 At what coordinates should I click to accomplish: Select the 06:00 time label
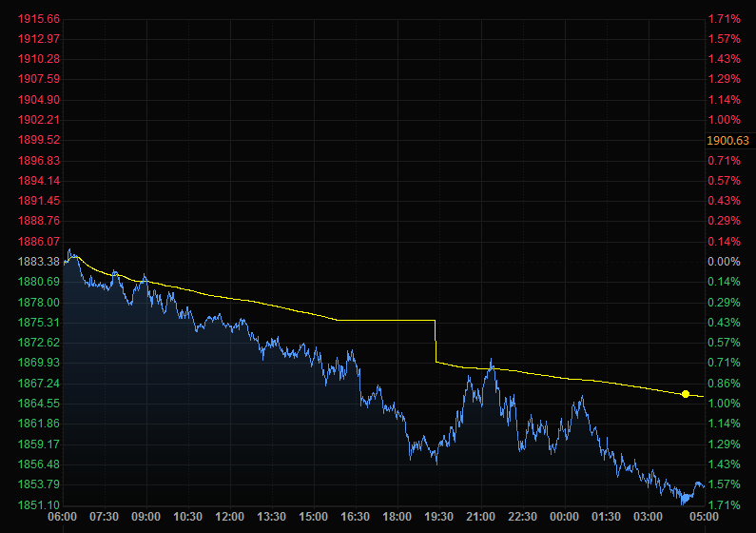click(x=63, y=516)
